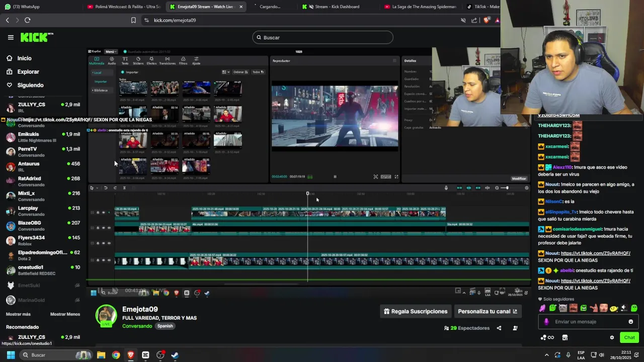Bookmark this page icon in address bar
The image size is (644, 362).
133,20
